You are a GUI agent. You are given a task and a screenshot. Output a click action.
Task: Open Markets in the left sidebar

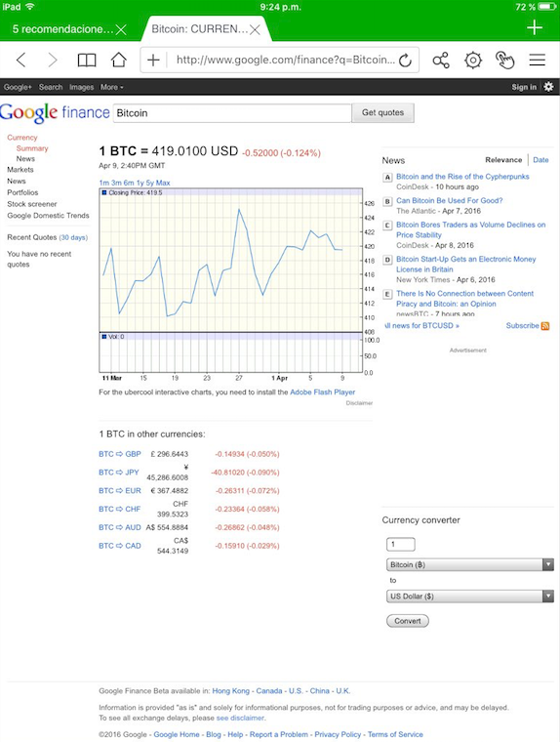(x=20, y=170)
